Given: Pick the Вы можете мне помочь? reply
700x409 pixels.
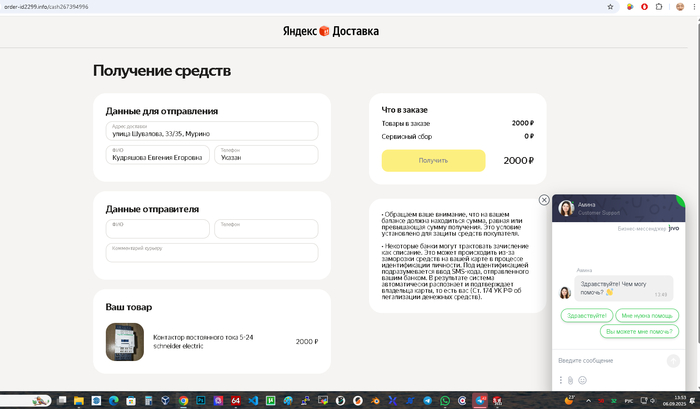Looking at the screenshot, I should point(640,331).
